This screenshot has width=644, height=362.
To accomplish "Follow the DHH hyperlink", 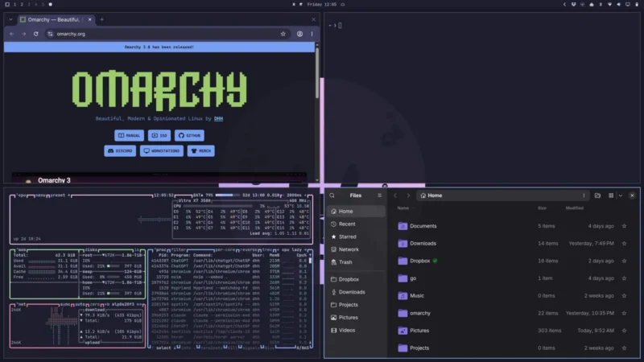I will click(x=218, y=118).
